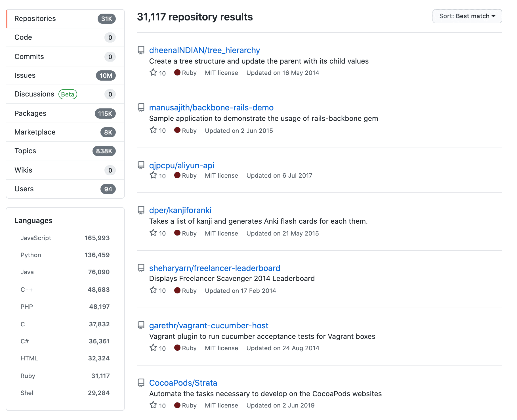Click the star icon next to dheenaINDIAN/tree_hierarchy
This screenshot has width=517, height=420.
(x=153, y=72)
